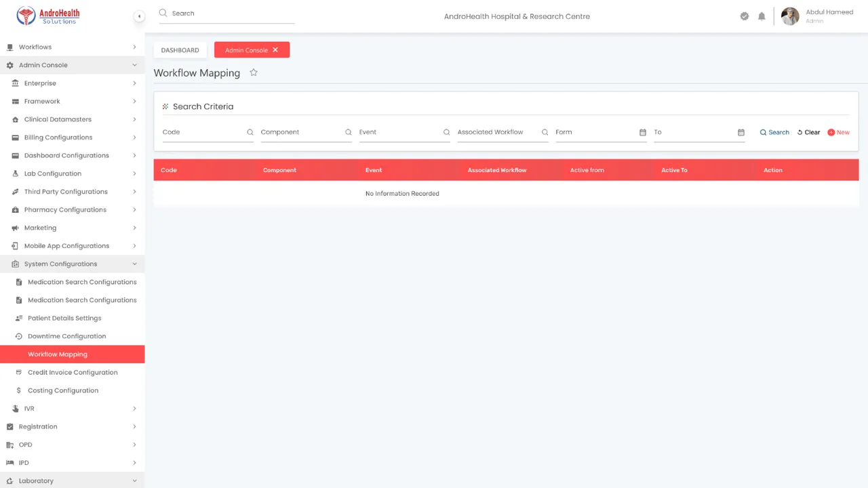Expand Billing Configurations chevron
This screenshot has width=868, height=488.
click(134, 138)
